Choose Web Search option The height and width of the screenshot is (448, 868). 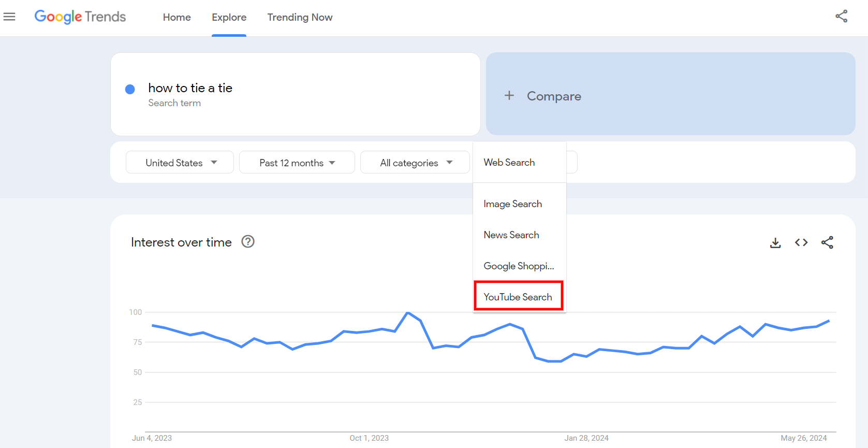coord(520,162)
